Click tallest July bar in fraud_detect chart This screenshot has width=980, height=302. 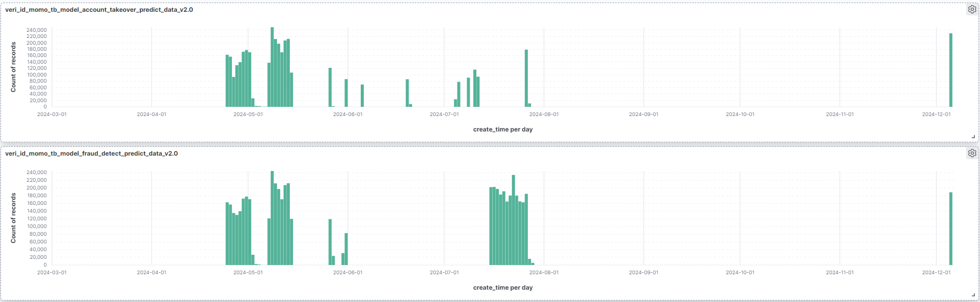tap(513, 220)
